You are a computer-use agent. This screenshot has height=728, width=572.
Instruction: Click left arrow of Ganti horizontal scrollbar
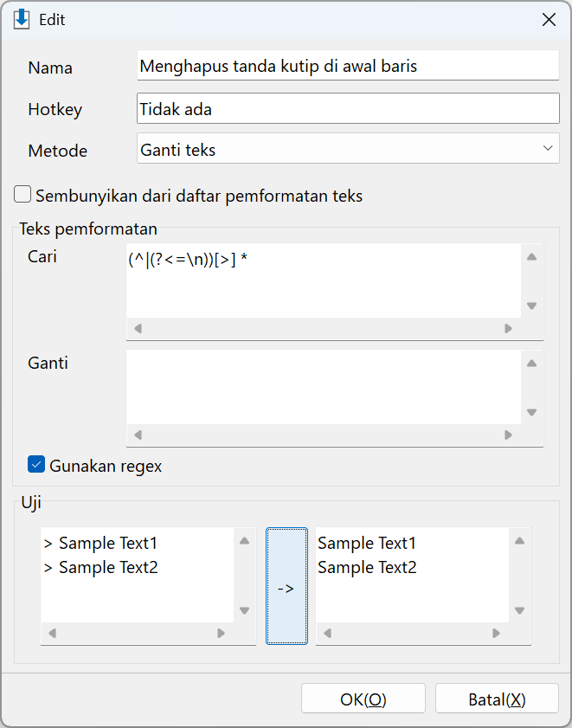point(138,435)
